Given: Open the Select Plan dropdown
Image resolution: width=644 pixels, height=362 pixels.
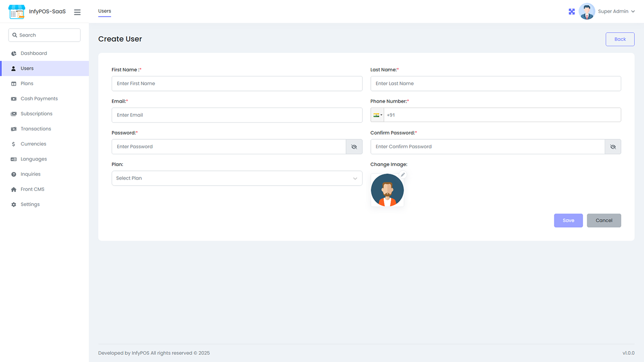Looking at the screenshot, I should [x=236, y=178].
